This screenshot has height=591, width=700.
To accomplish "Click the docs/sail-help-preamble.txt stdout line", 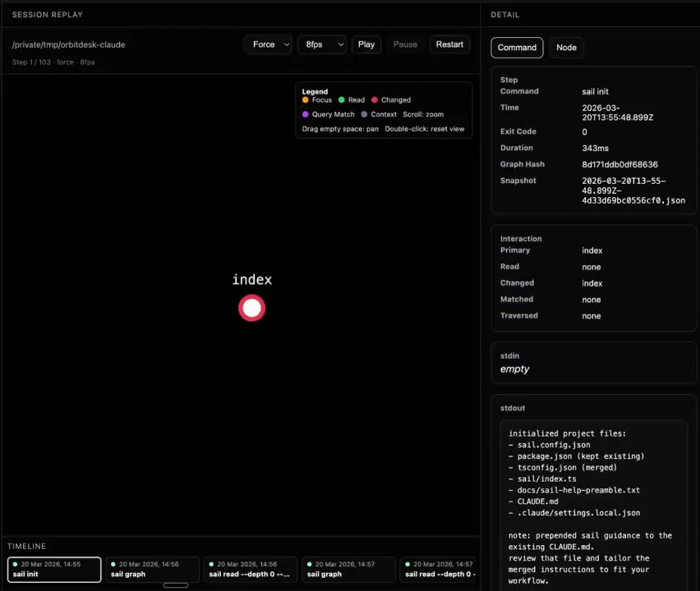I will (574, 490).
